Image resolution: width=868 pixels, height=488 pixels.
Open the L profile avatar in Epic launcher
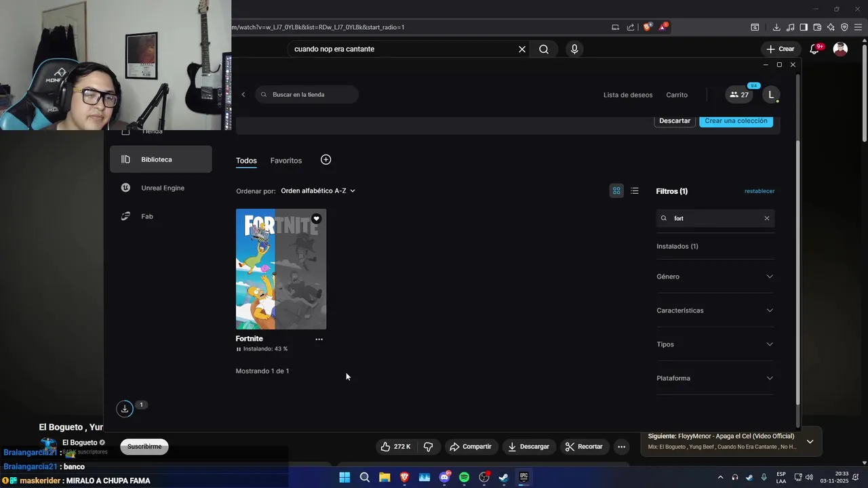point(771,95)
